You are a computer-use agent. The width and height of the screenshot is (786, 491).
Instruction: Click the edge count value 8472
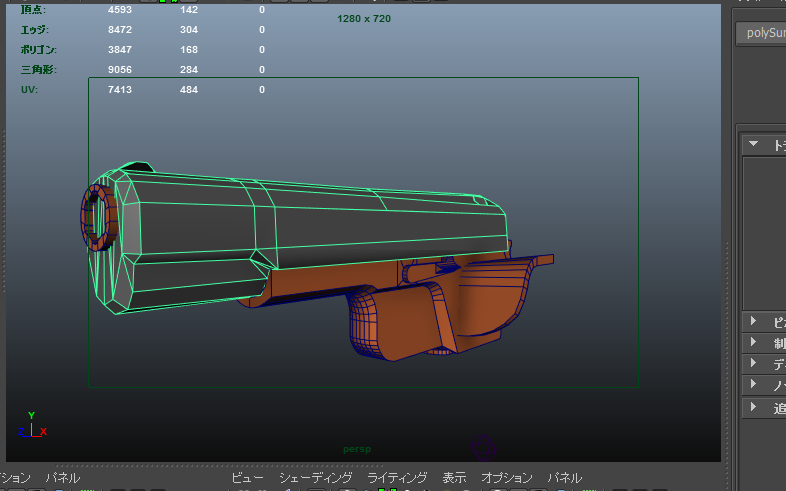pyautogui.click(x=120, y=30)
